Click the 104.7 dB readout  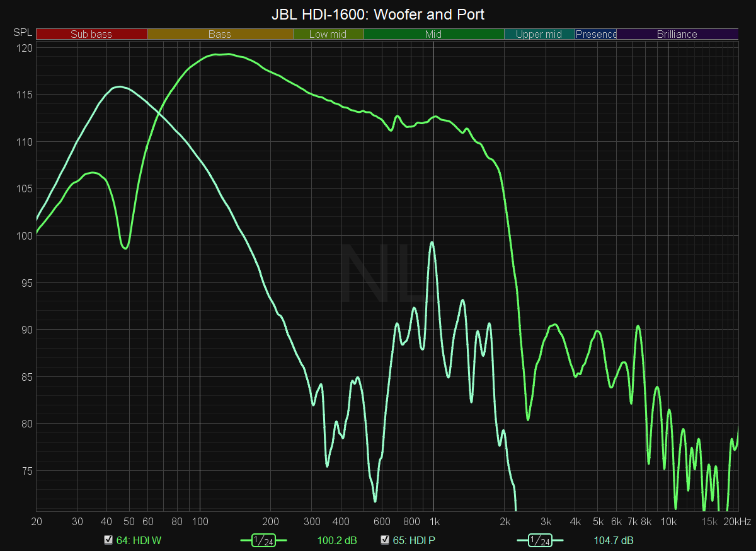614,540
